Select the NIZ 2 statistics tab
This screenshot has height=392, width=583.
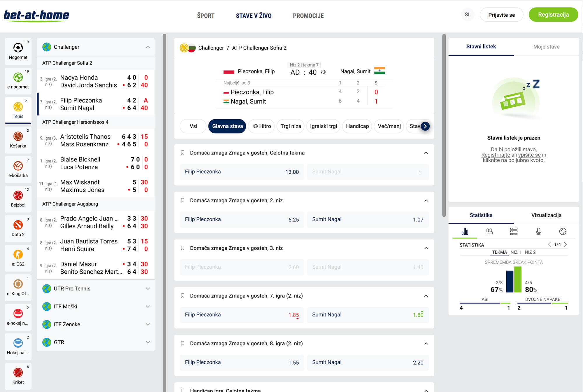pyautogui.click(x=530, y=252)
